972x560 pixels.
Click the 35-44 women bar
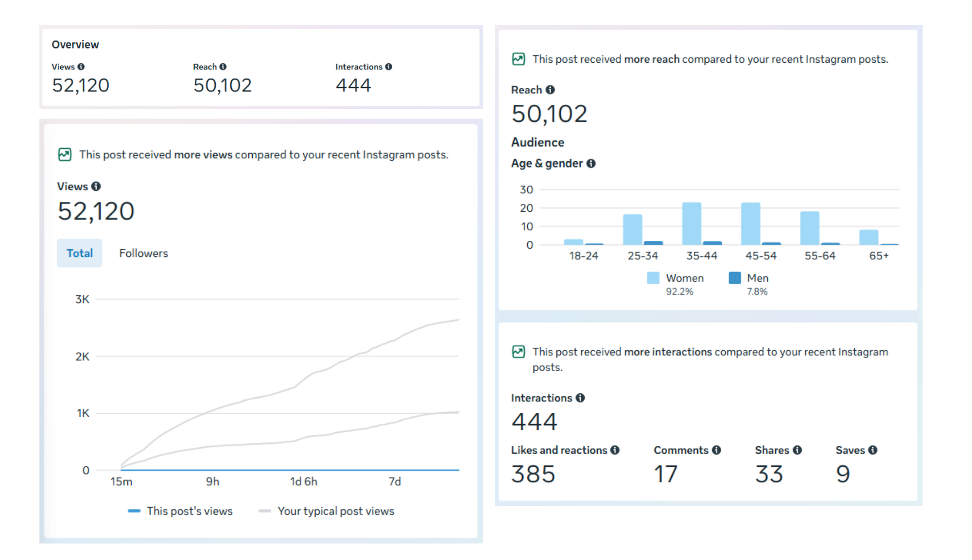point(692,223)
